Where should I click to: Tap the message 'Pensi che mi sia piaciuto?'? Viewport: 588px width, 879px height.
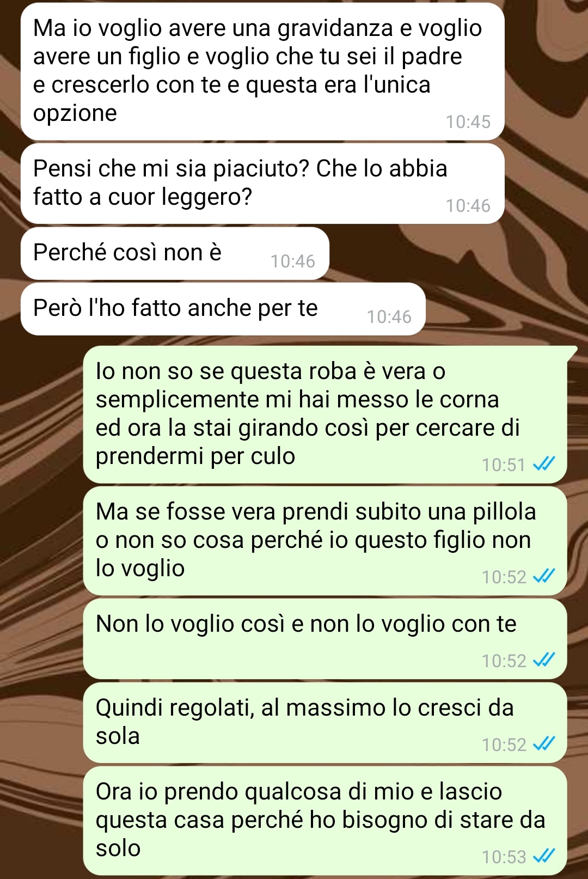(262, 184)
